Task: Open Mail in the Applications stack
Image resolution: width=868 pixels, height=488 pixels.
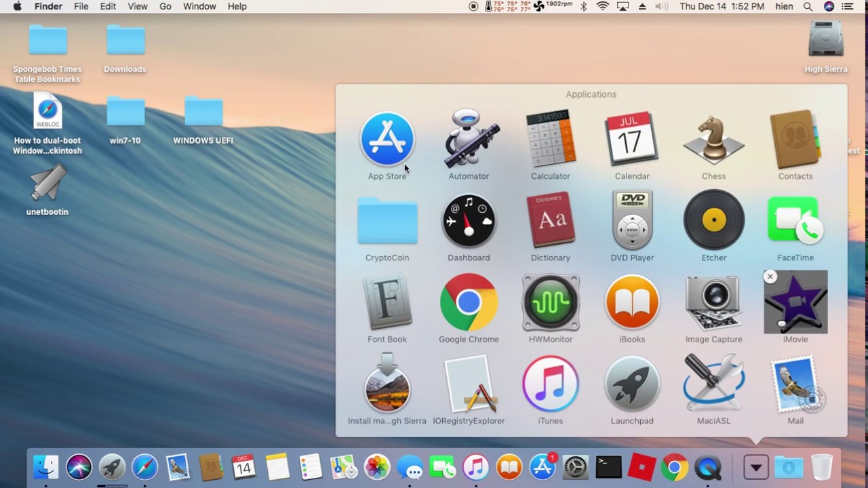Action: (x=795, y=384)
